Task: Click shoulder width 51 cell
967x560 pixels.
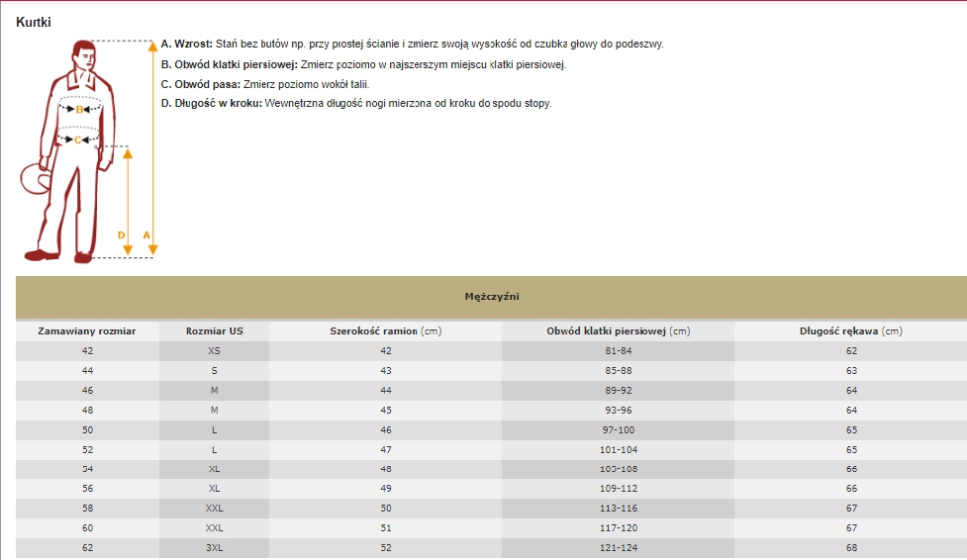Action: coord(385,528)
